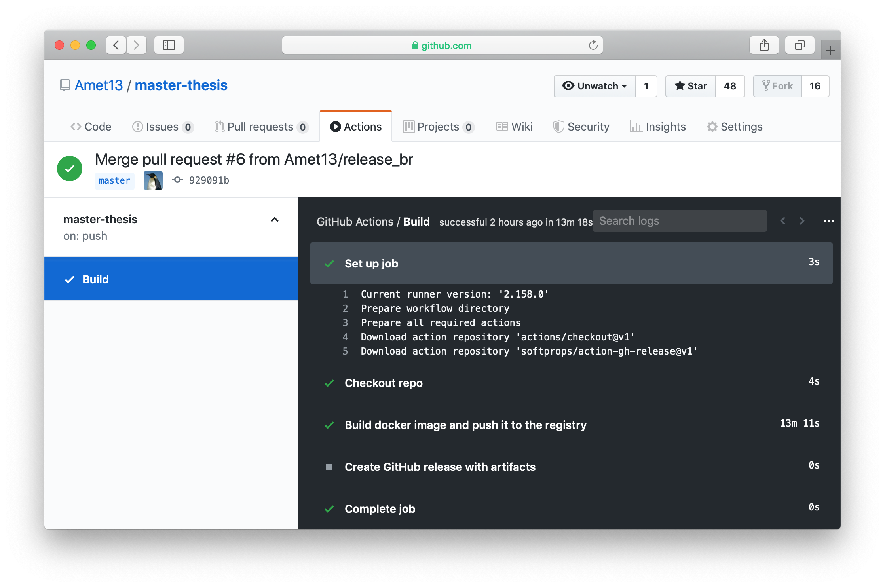Image resolution: width=885 pixels, height=588 pixels.
Task: Click the Actions tab
Action: 355,126
